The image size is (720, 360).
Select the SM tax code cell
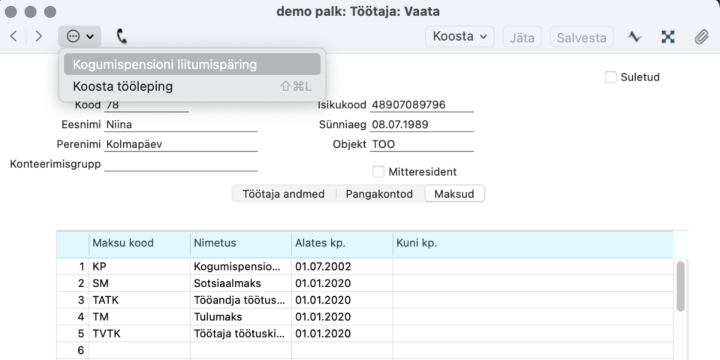(x=140, y=283)
